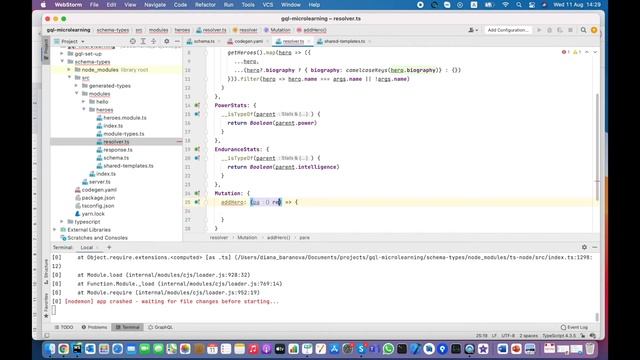This screenshot has width=640, height=360.
Task: Expand the gql-set-up folder
Action: 62,53
